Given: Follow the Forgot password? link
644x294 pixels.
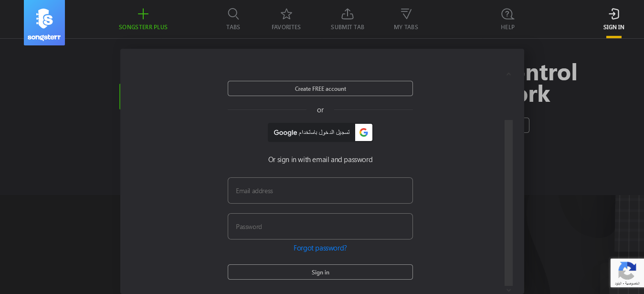Looking at the screenshot, I should tap(320, 248).
